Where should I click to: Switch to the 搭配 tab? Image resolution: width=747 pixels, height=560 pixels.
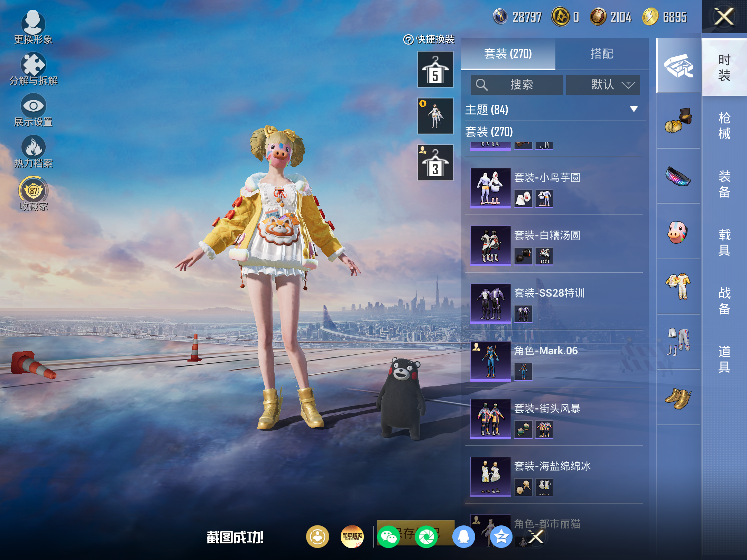(602, 54)
